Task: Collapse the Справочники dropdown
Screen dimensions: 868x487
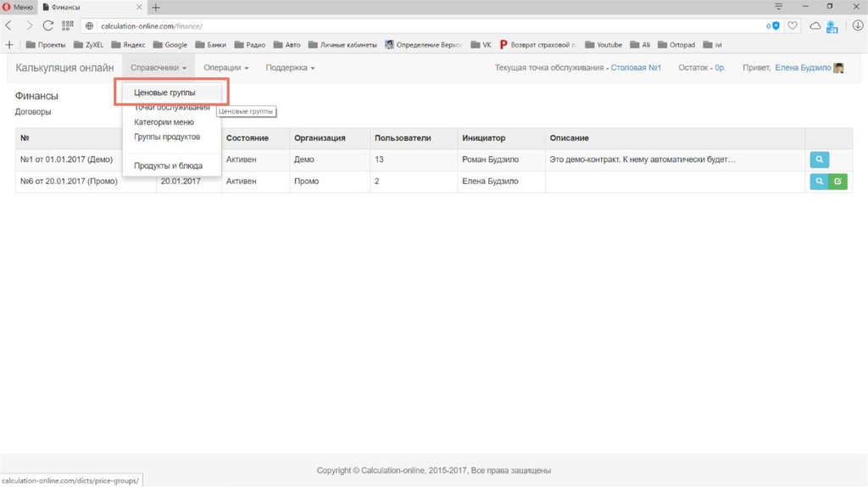Action: (x=159, y=68)
